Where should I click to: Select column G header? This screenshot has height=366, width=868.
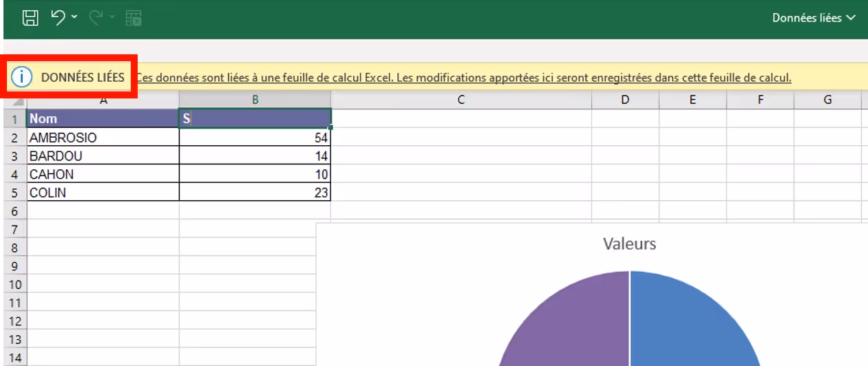click(x=827, y=100)
